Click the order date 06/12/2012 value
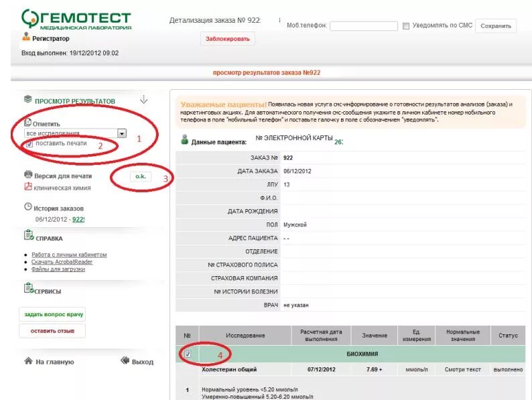 297,172
